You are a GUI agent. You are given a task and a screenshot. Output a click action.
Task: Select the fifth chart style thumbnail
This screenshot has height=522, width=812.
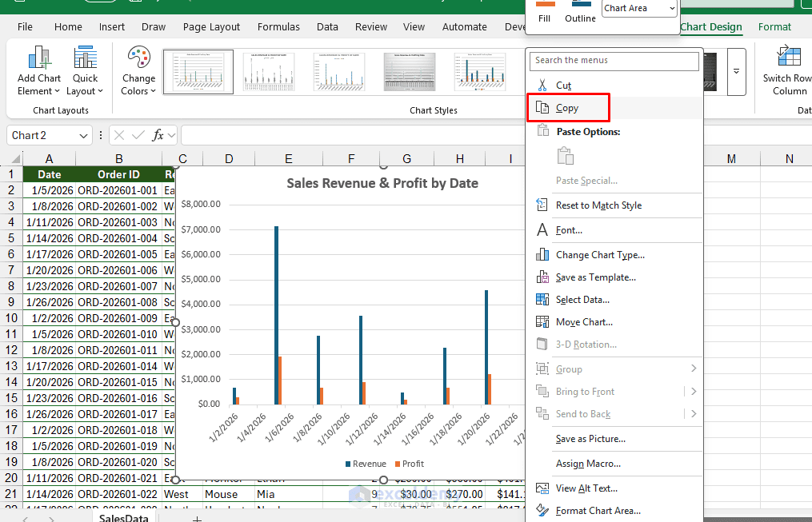[480, 72]
